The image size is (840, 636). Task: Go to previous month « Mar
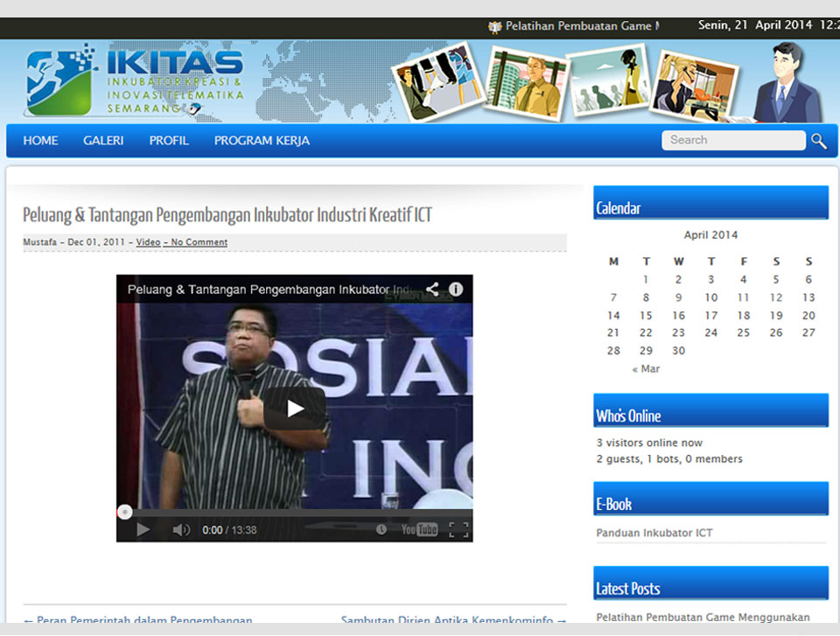point(646,369)
